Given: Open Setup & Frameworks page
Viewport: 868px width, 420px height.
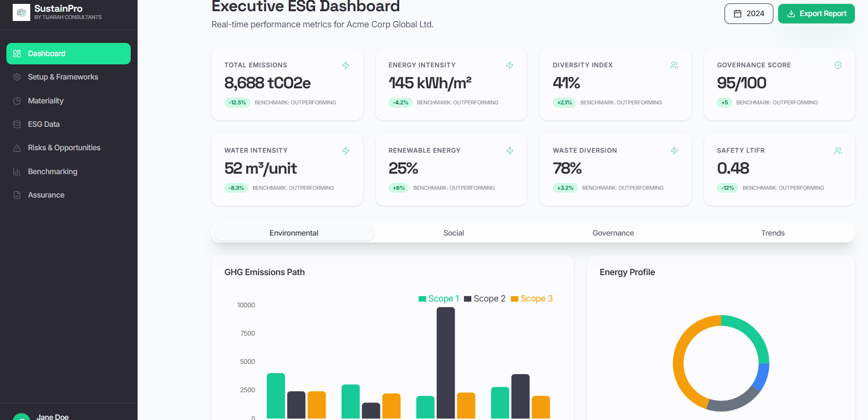Looking at the screenshot, I should [68, 77].
